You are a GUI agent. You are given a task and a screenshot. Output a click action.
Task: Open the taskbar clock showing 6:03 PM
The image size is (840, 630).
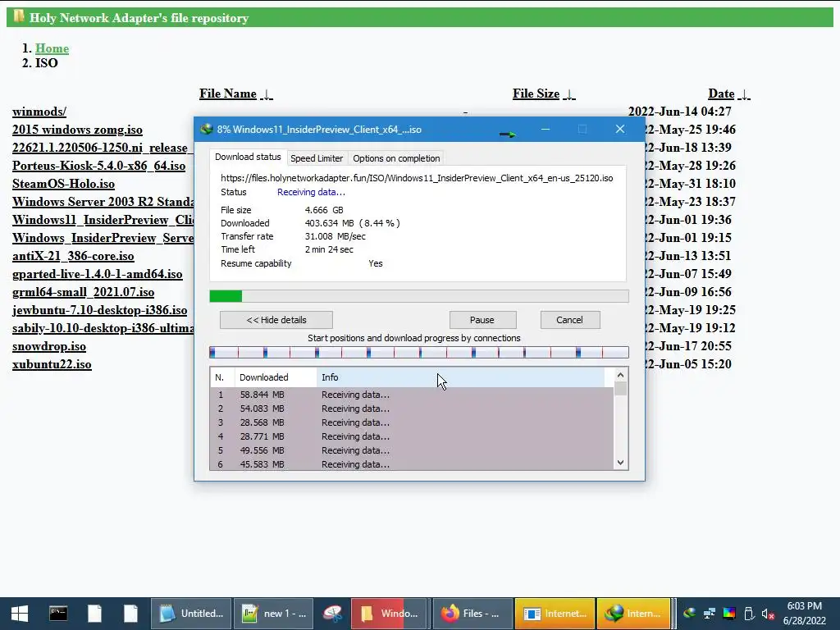(804, 614)
